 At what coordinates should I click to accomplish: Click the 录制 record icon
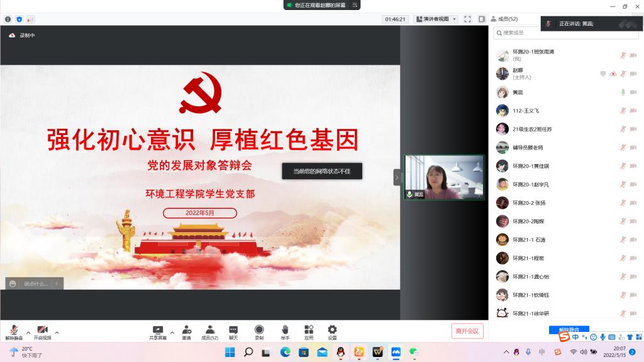click(x=259, y=329)
